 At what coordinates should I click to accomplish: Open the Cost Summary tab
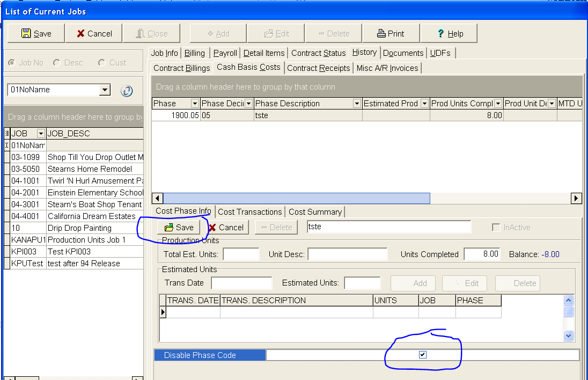(315, 212)
